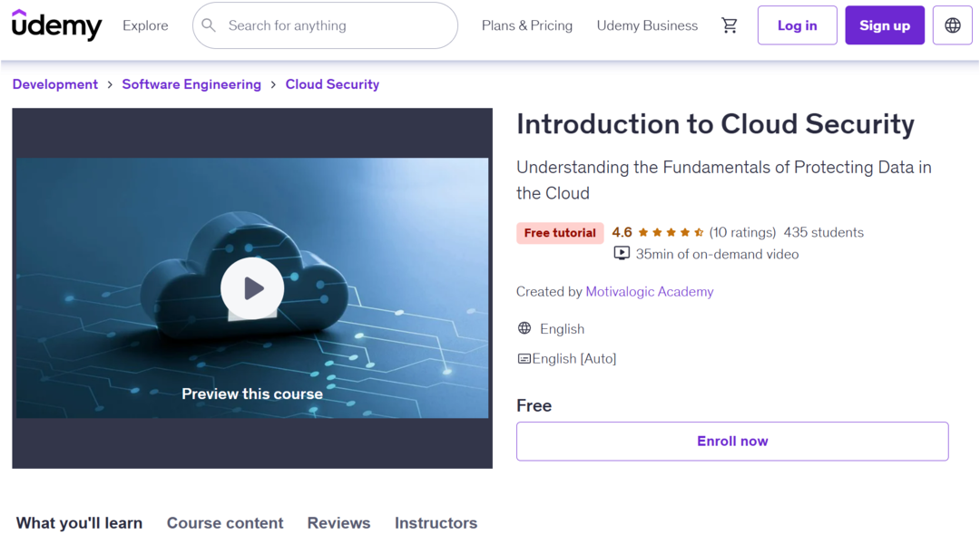Type in the Search for anything field
This screenshot has height=544, width=980.
[336, 25]
